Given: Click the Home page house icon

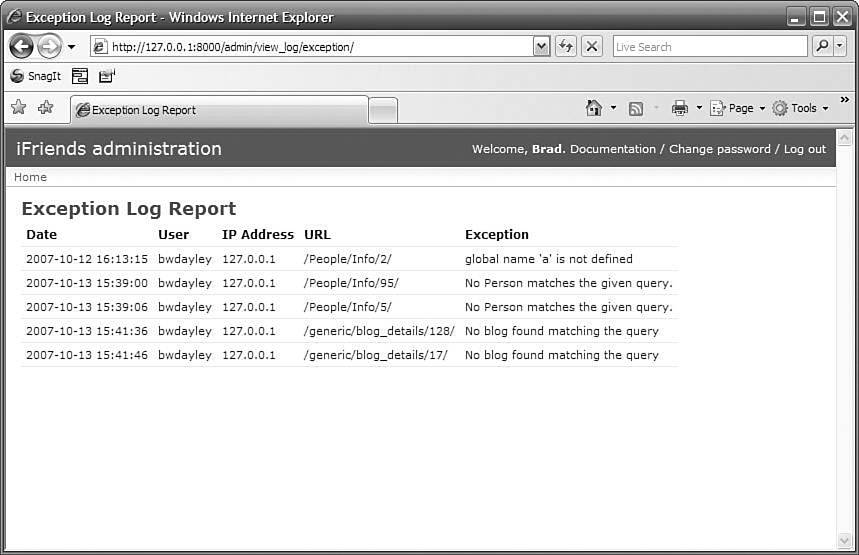Looking at the screenshot, I should pos(594,108).
